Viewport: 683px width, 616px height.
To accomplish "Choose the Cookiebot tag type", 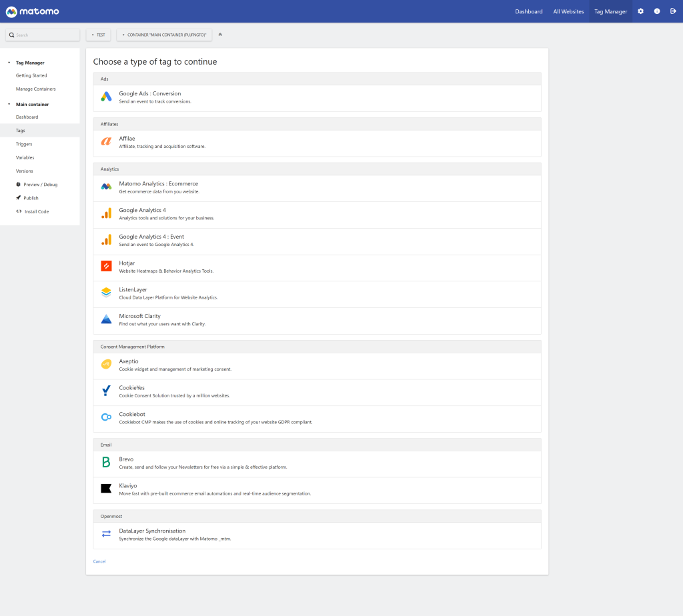I will coord(317,419).
